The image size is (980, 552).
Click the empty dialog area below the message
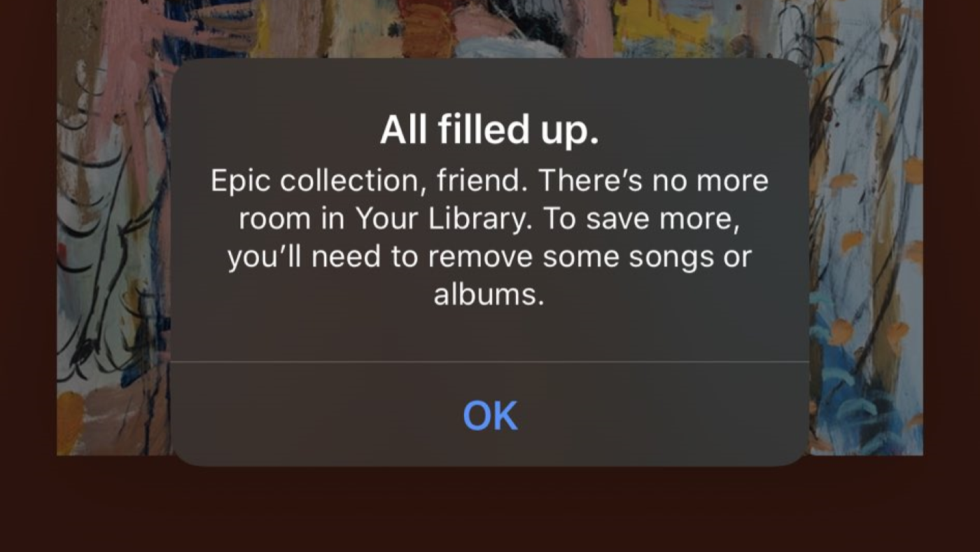click(x=490, y=336)
